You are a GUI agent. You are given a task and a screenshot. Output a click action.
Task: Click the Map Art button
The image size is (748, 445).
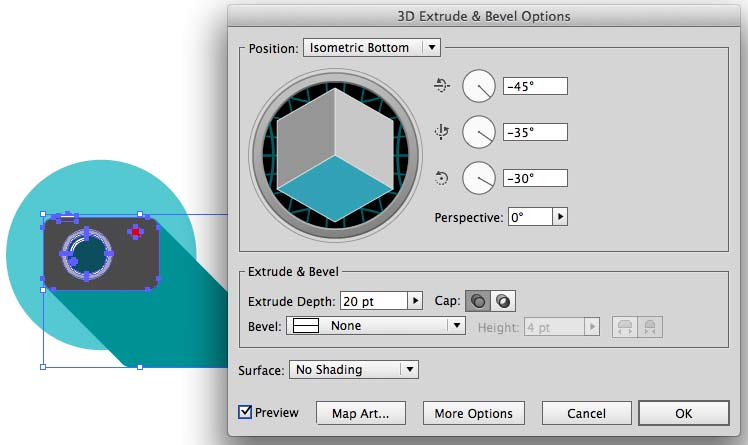click(360, 413)
